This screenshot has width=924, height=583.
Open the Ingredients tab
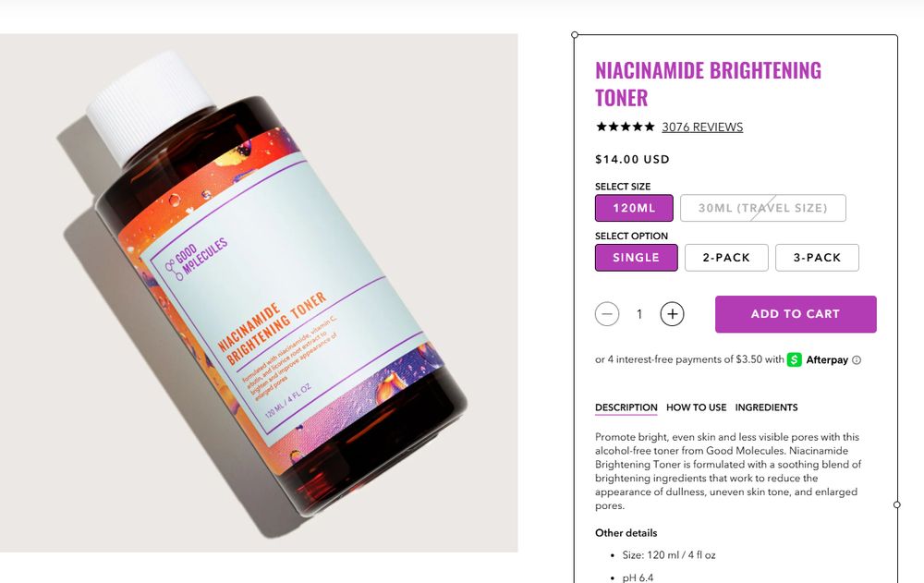pyautogui.click(x=766, y=407)
